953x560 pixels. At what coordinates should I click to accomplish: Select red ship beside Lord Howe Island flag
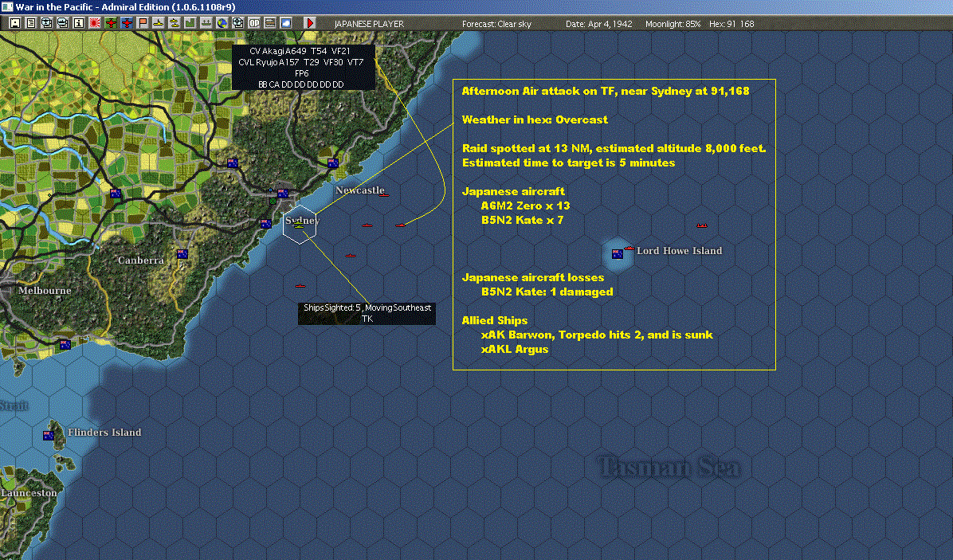click(629, 249)
